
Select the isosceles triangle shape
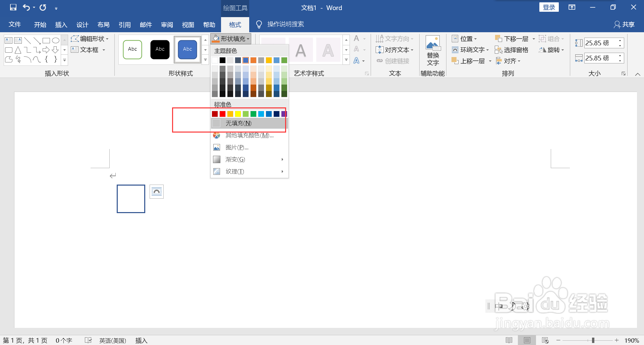18,50
